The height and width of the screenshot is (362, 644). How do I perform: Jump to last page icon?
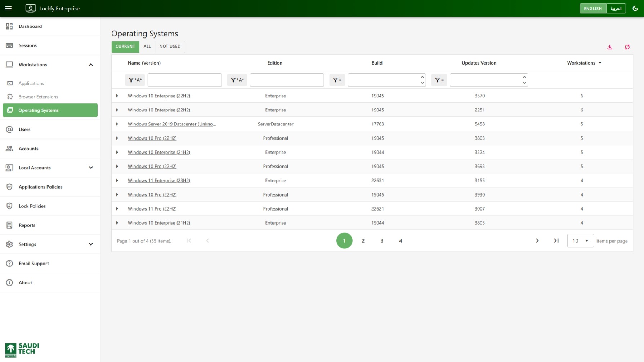(556, 241)
